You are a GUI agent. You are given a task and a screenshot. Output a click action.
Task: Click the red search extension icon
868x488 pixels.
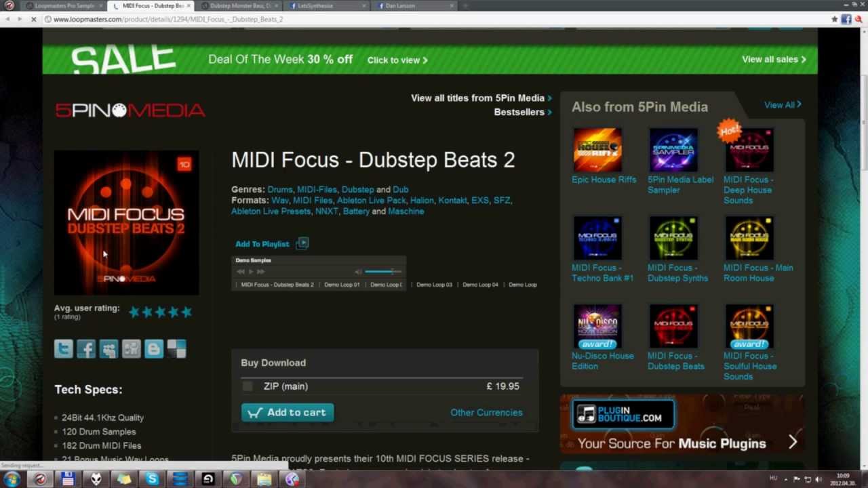click(x=859, y=19)
